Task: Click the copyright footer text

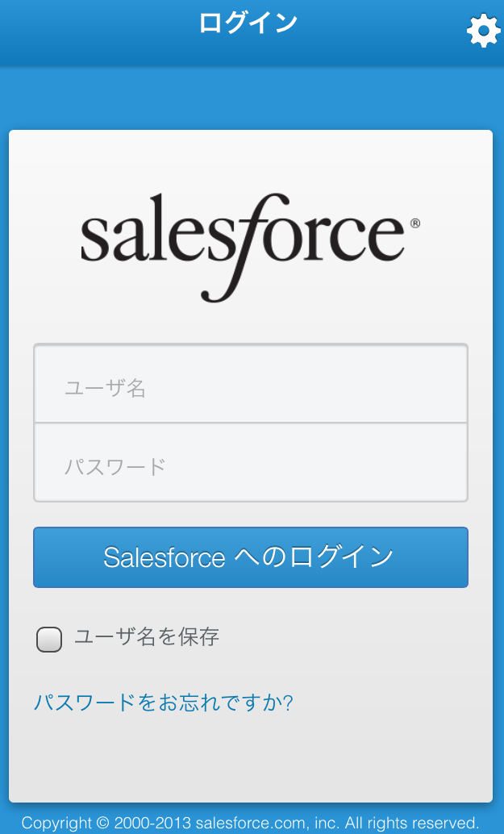Action: coord(251,822)
